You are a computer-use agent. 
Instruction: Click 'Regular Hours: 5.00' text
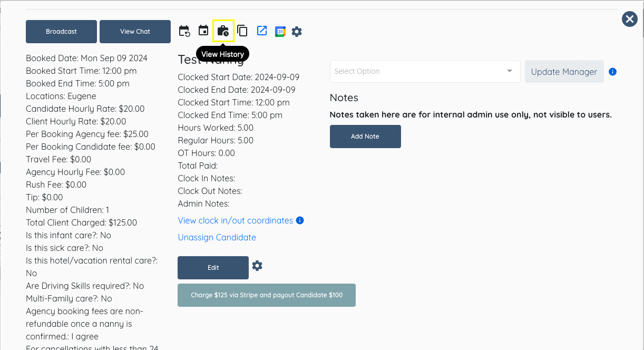click(216, 140)
